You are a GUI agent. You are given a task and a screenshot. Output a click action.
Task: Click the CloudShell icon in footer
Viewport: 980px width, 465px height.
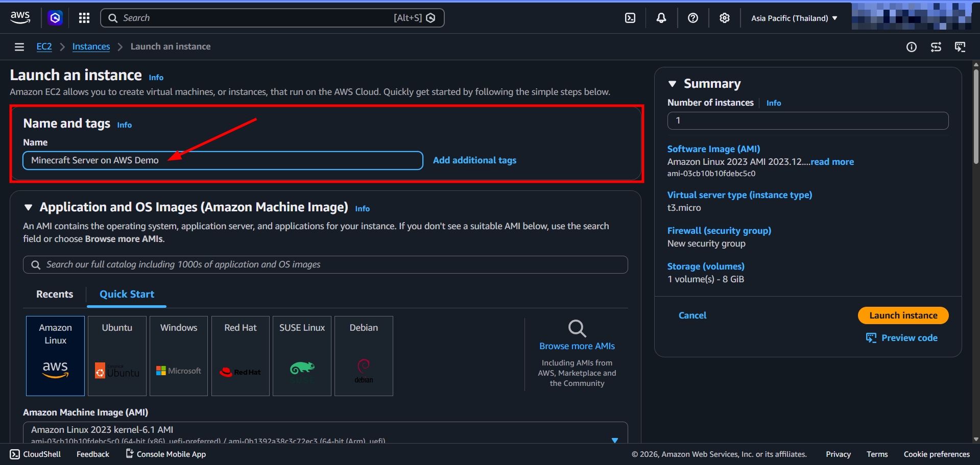coord(15,454)
